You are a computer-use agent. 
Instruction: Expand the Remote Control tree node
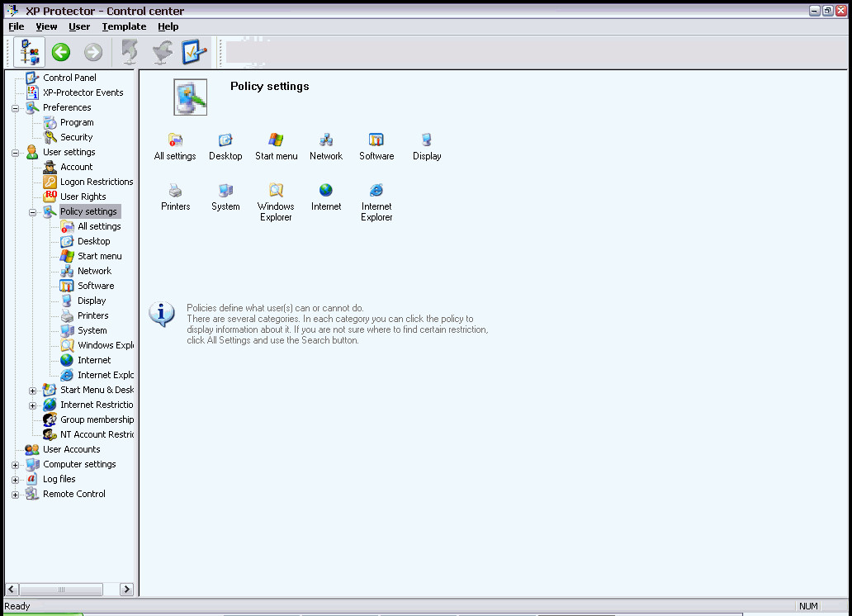[15, 495]
